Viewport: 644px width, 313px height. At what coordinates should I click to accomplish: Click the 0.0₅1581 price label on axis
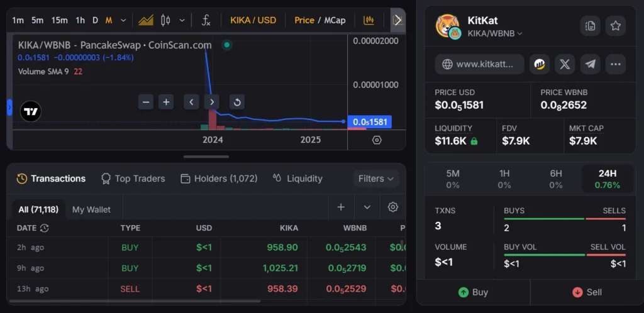[369, 122]
